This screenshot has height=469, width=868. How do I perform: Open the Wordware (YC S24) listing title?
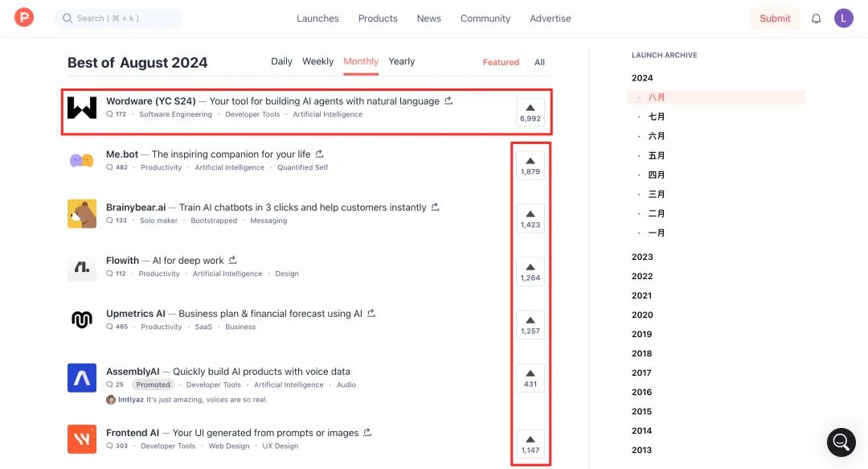pos(150,101)
